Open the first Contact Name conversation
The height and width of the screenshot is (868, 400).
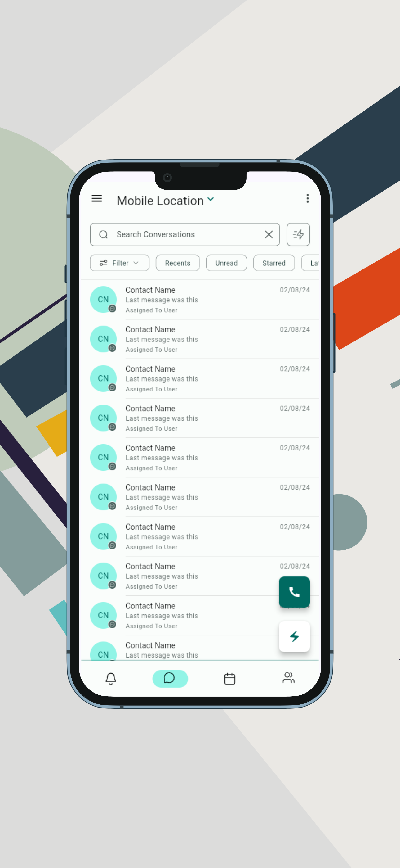(200, 300)
